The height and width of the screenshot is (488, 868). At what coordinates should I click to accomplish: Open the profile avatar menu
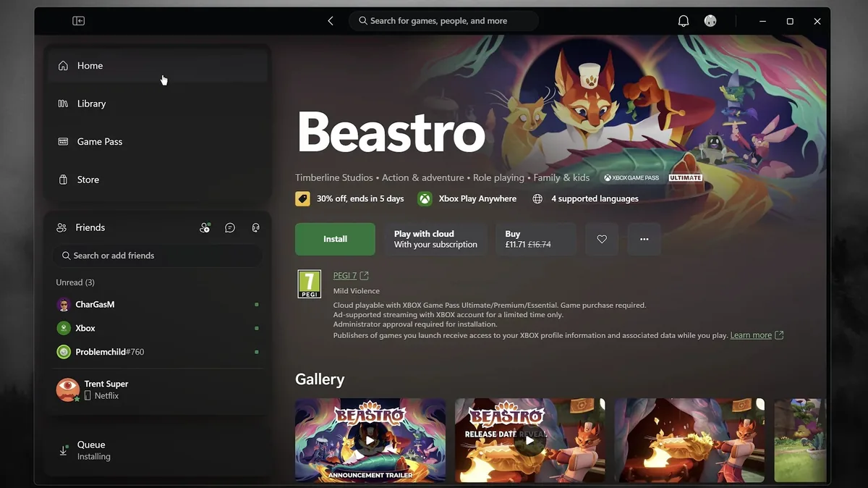coord(710,21)
